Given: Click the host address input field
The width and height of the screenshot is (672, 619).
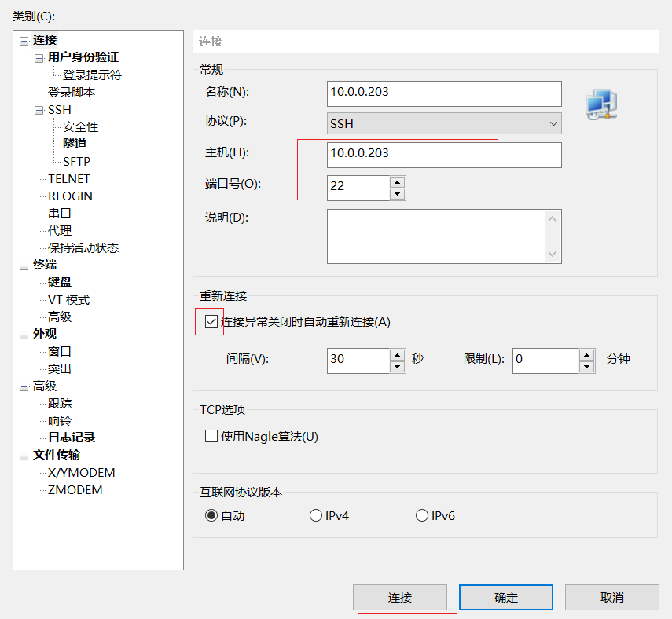Looking at the screenshot, I should coord(444,155).
